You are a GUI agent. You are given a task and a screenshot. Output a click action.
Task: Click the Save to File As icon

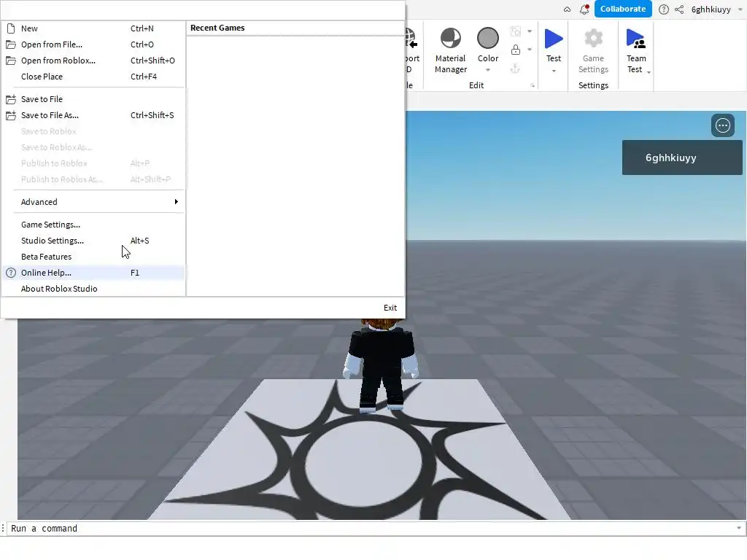tap(11, 115)
